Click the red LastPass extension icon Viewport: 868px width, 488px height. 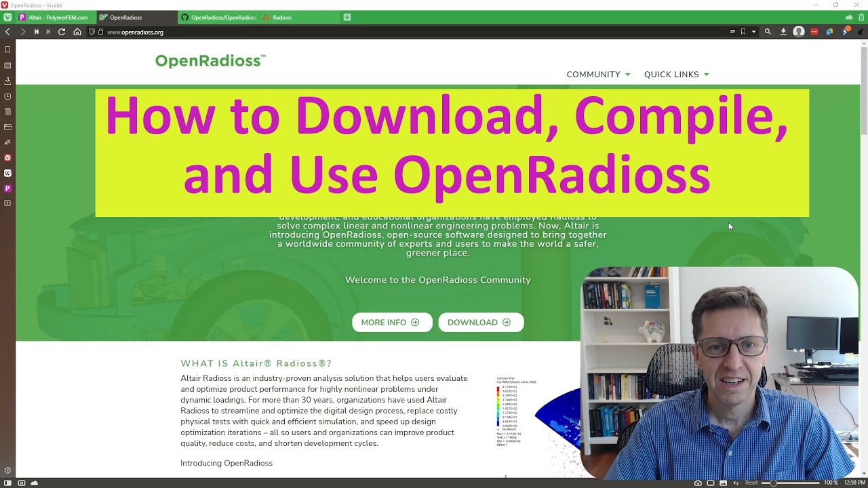(x=814, y=32)
